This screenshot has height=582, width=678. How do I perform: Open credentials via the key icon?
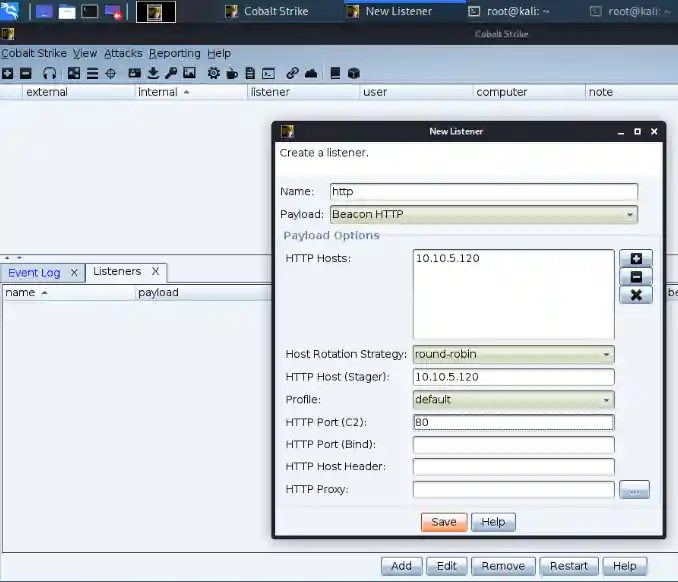point(171,73)
